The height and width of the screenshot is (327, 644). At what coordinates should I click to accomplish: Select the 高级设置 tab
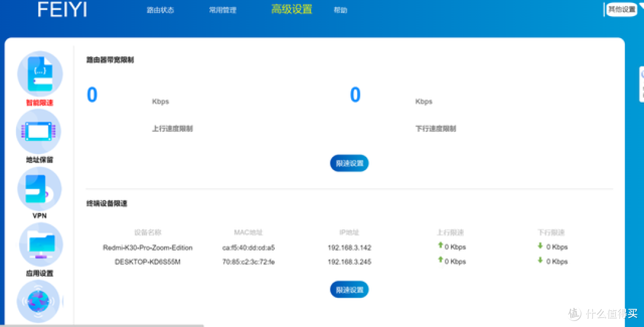click(292, 10)
